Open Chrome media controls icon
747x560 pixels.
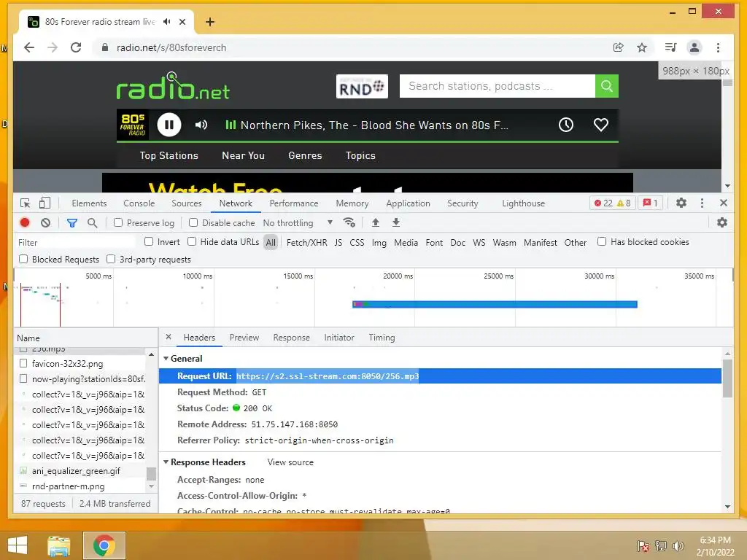point(670,47)
